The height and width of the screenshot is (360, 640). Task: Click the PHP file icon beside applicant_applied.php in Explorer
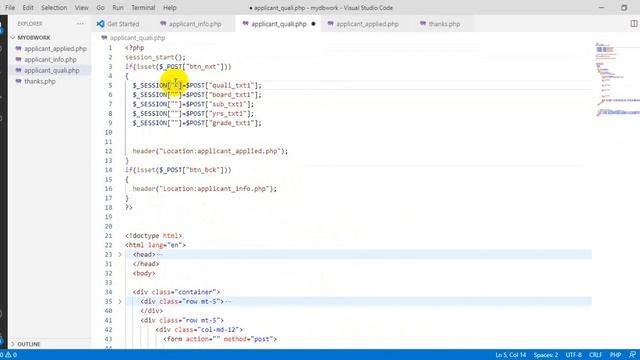(x=18, y=49)
